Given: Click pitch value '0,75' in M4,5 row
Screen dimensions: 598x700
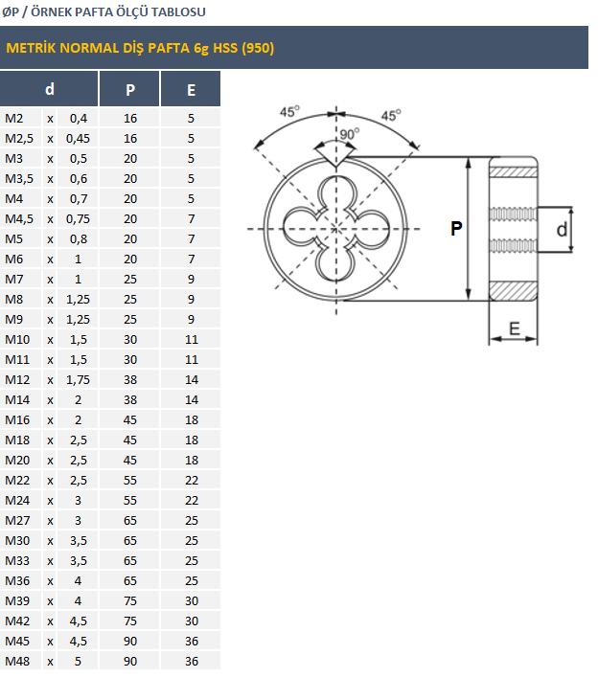Looking at the screenshot, I should click(x=79, y=218).
